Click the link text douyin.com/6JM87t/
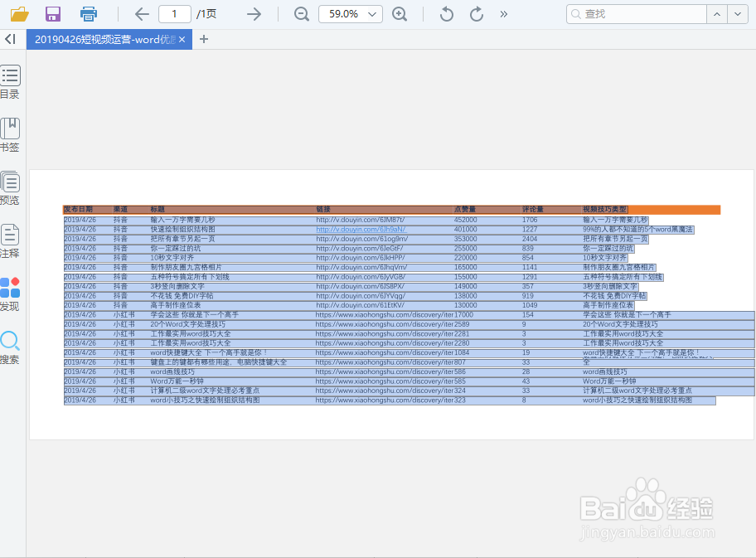The height and width of the screenshot is (558, 756). [361, 220]
